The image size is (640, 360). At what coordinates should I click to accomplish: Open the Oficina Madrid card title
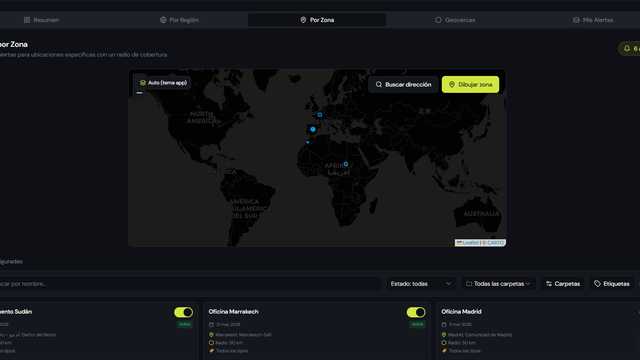tap(461, 312)
